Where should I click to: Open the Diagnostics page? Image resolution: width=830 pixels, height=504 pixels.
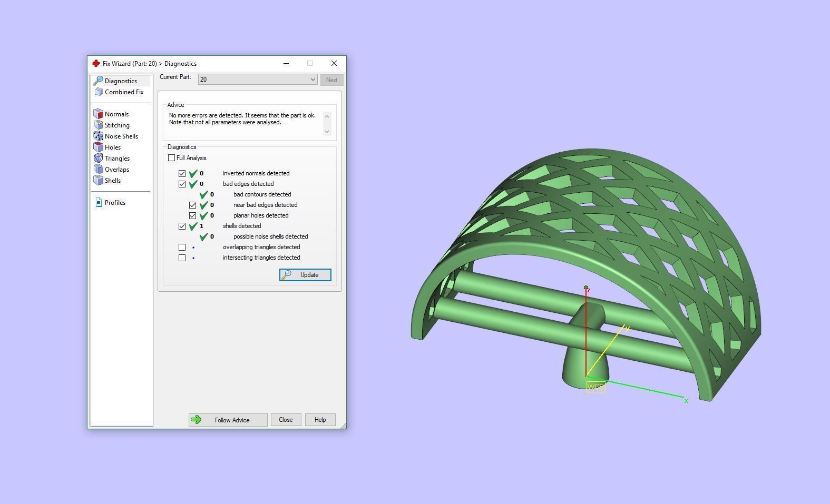pos(121,81)
